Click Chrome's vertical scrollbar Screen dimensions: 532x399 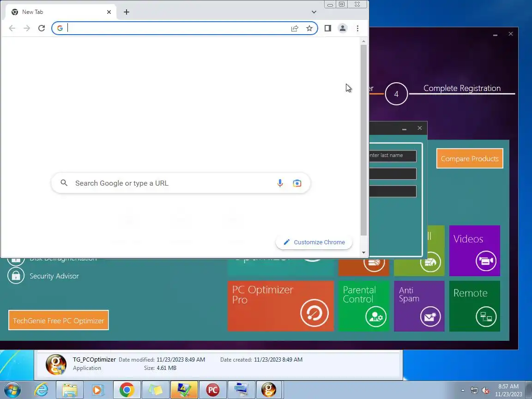(363, 139)
